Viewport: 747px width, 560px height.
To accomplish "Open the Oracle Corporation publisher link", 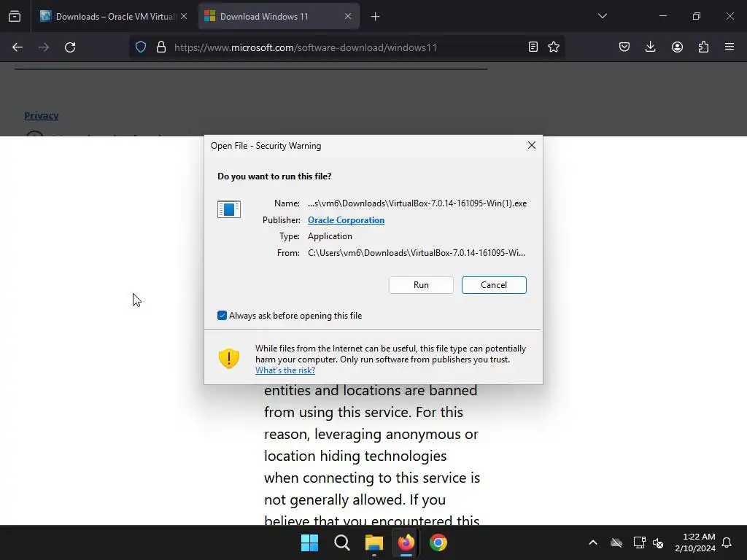I will click(x=346, y=220).
